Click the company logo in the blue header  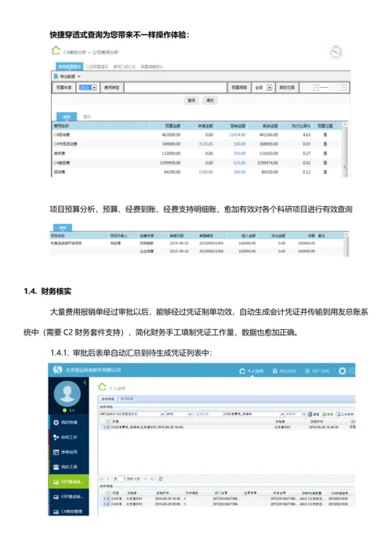[x=57, y=370]
